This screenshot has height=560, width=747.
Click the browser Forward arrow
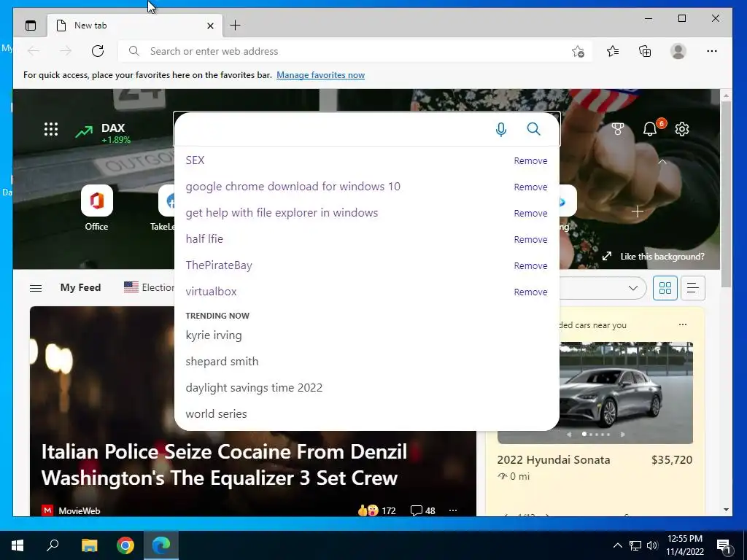point(66,51)
